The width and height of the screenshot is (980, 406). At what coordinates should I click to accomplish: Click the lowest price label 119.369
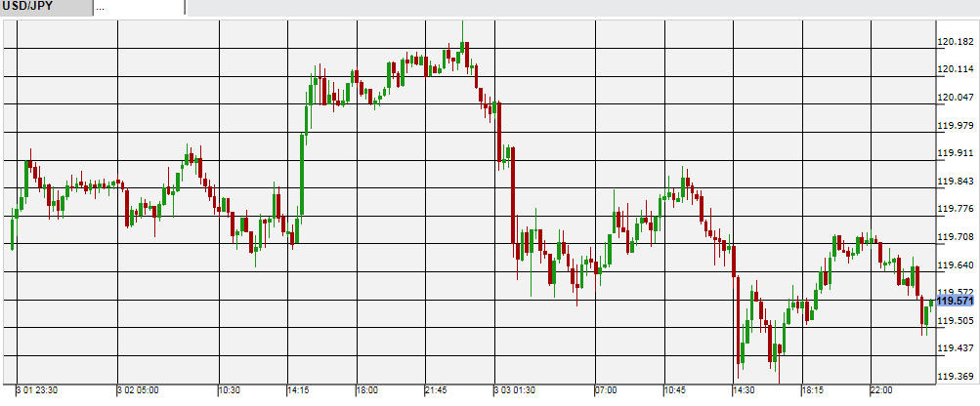tap(956, 377)
